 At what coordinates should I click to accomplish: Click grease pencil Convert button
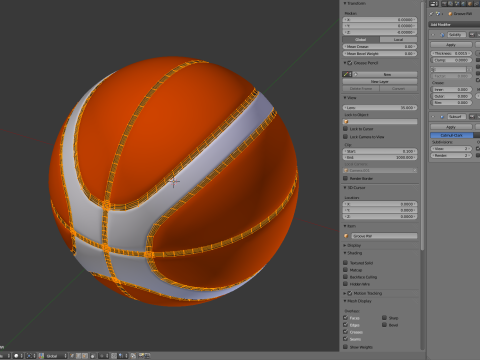click(399, 88)
